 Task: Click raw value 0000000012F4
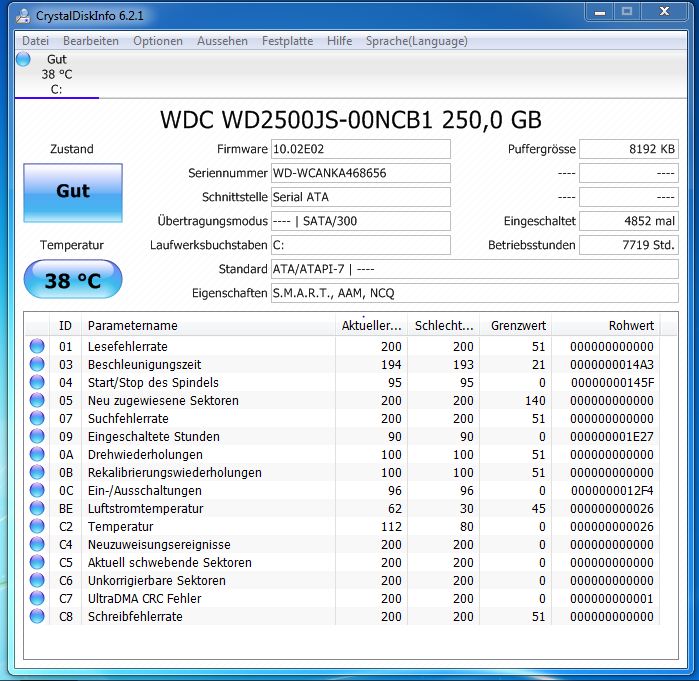click(x=612, y=491)
